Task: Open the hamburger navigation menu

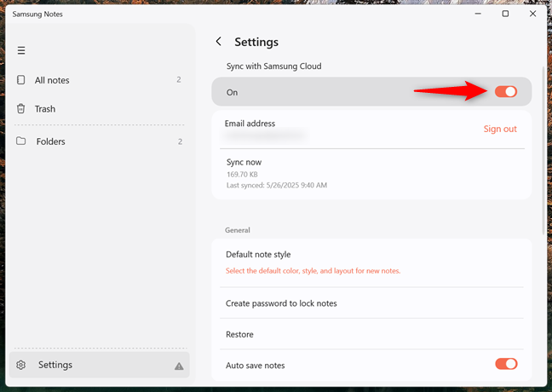Action: pos(21,50)
